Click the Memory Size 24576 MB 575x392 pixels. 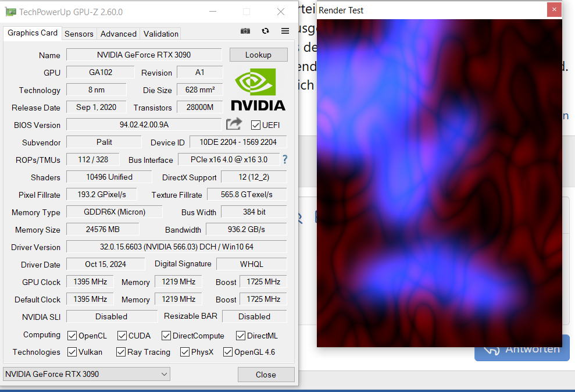pyautogui.click(x=103, y=229)
